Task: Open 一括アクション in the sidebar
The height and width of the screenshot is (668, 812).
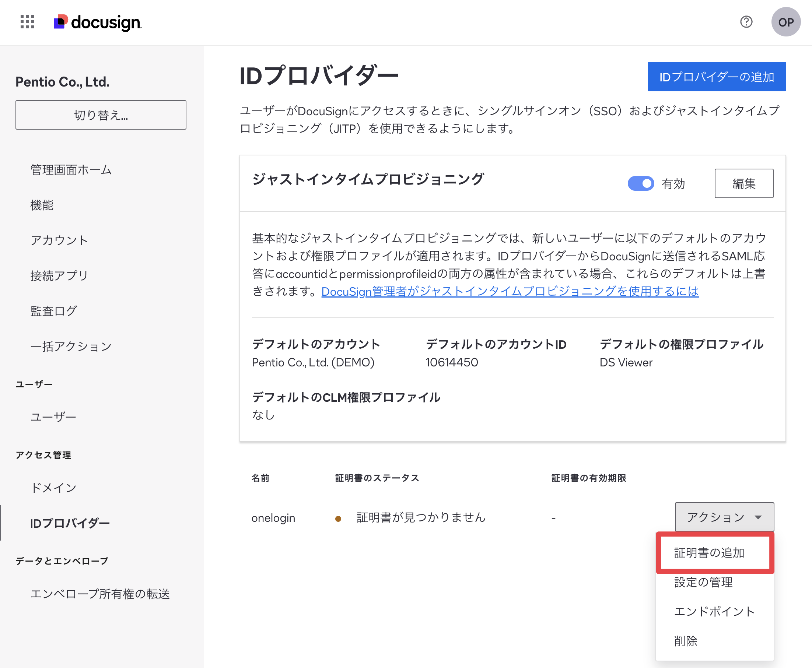Action: pos(71,346)
